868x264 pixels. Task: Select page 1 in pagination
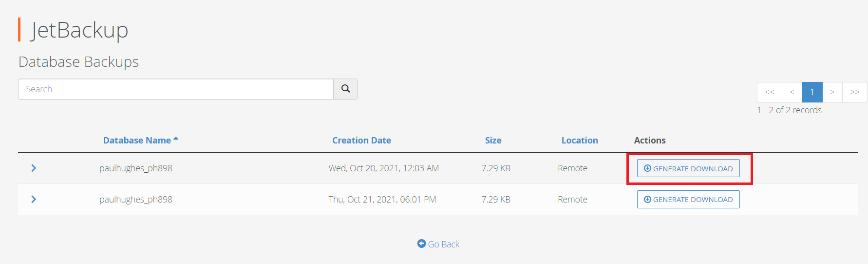812,92
